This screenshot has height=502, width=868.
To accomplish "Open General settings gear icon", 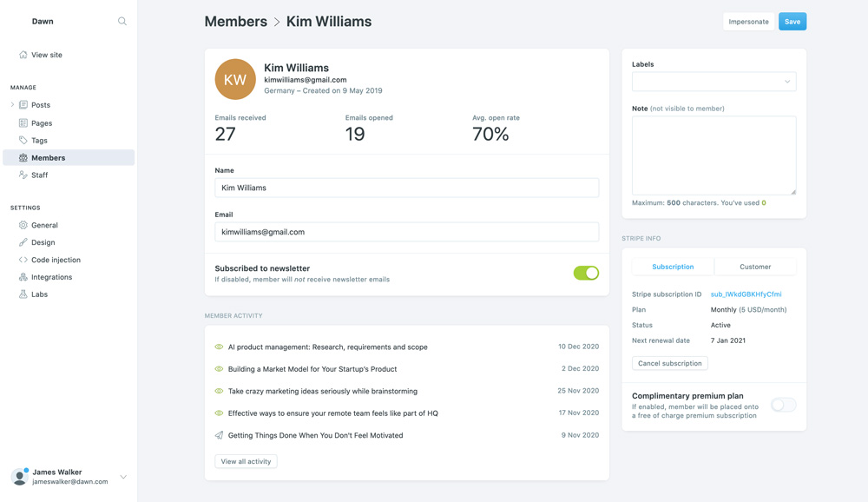I will pos(23,225).
